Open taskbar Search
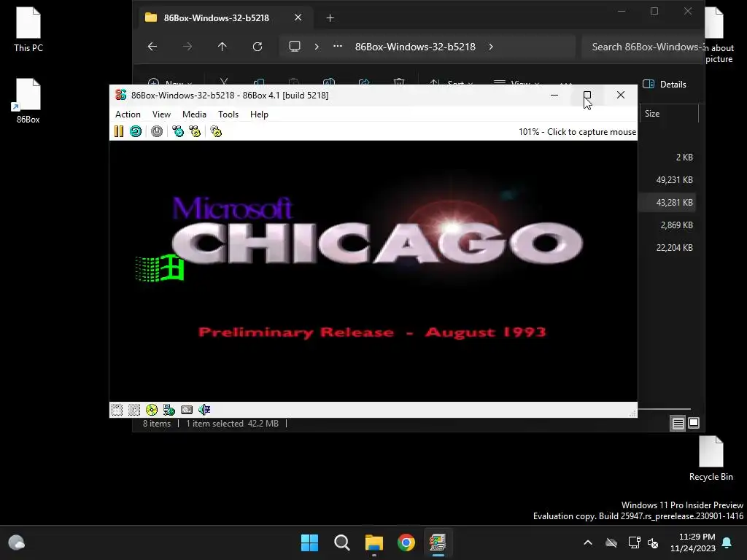 coord(341,542)
